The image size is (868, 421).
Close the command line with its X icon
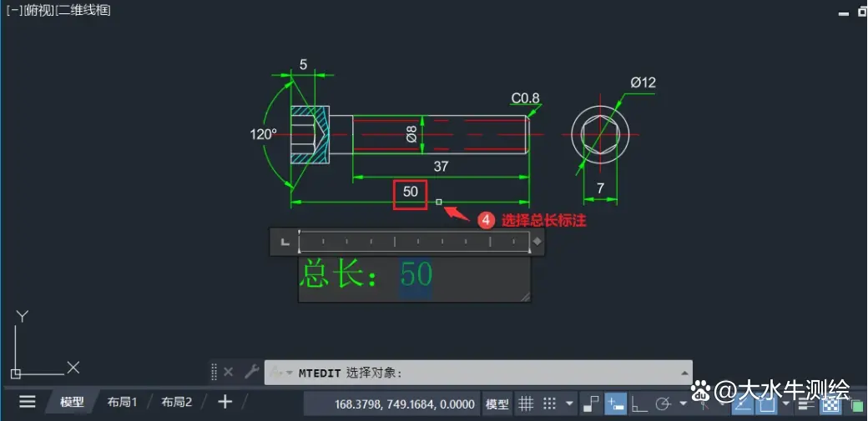(x=228, y=373)
